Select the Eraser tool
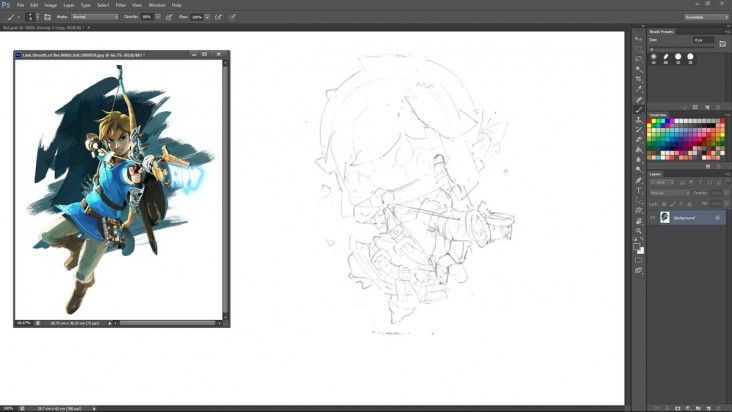The image size is (732, 412). [x=639, y=140]
